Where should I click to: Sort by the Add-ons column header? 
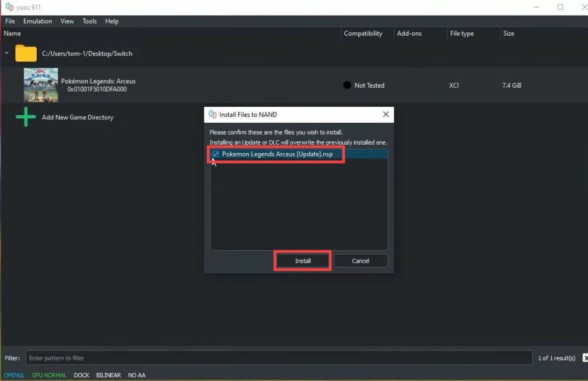(409, 33)
